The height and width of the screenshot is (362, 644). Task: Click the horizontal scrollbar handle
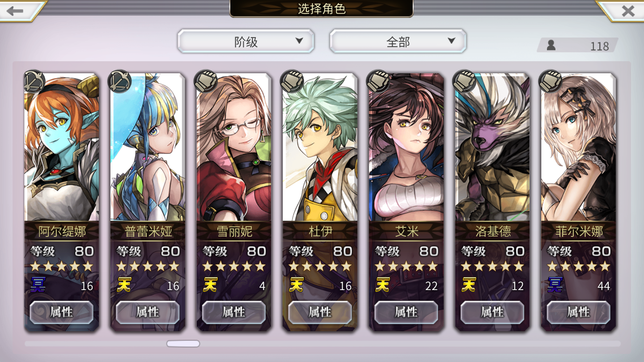(x=183, y=344)
